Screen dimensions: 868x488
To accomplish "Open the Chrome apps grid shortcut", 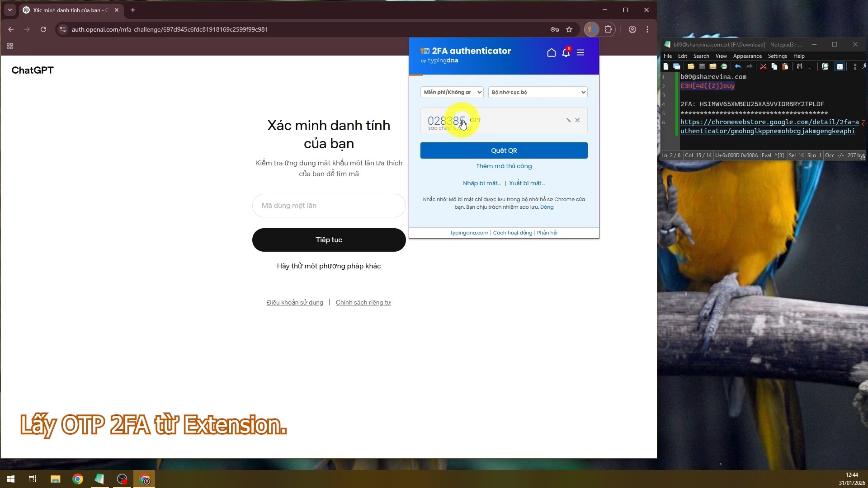I will [10, 46].
